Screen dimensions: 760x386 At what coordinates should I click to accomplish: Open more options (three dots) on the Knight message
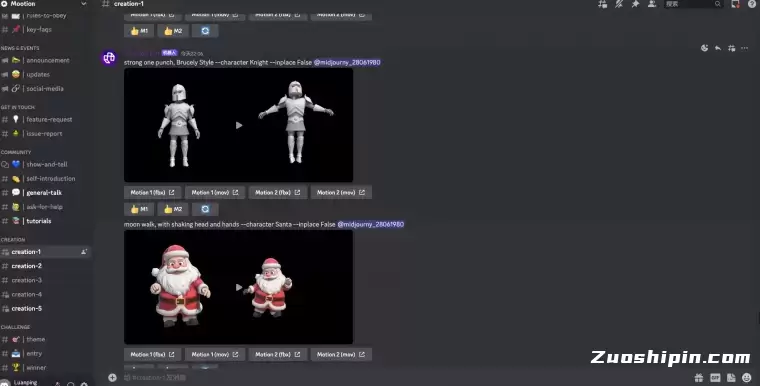pos(745,48)
